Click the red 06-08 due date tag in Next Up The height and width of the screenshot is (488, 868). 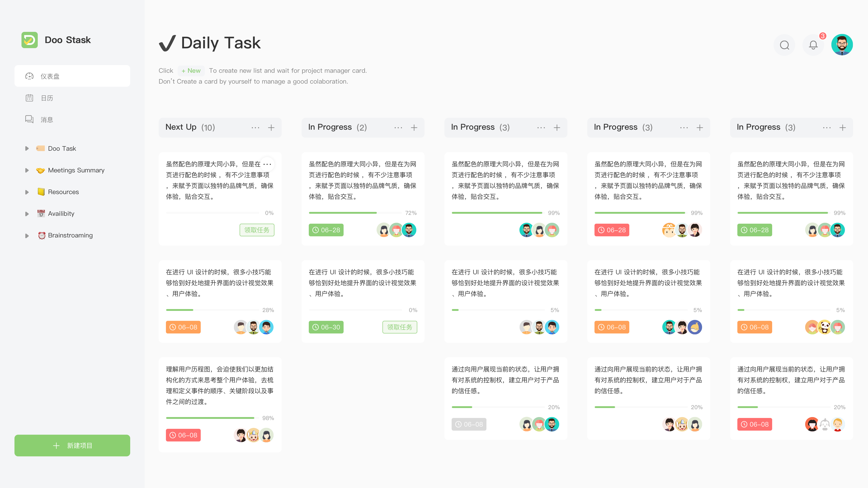tap(183, 435)
